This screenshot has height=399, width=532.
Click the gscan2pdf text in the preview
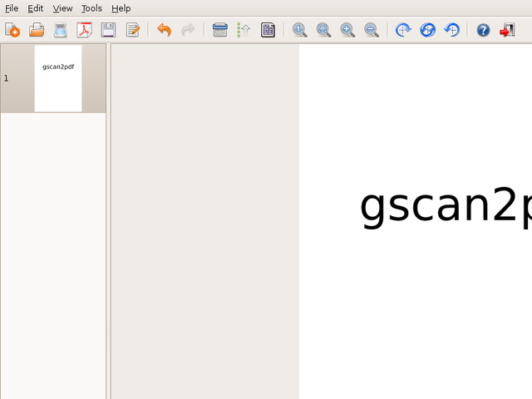pos(446,206)
